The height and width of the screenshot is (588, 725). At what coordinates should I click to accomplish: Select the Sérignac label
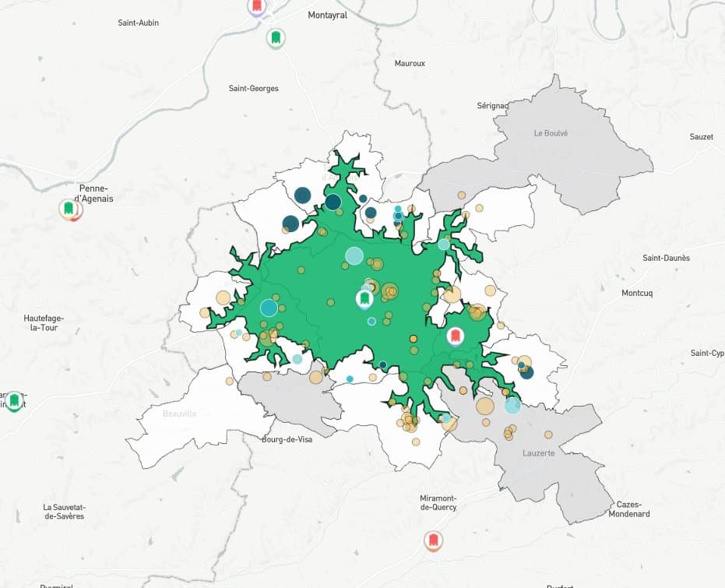pyautogui.click(x=493, y=106)
